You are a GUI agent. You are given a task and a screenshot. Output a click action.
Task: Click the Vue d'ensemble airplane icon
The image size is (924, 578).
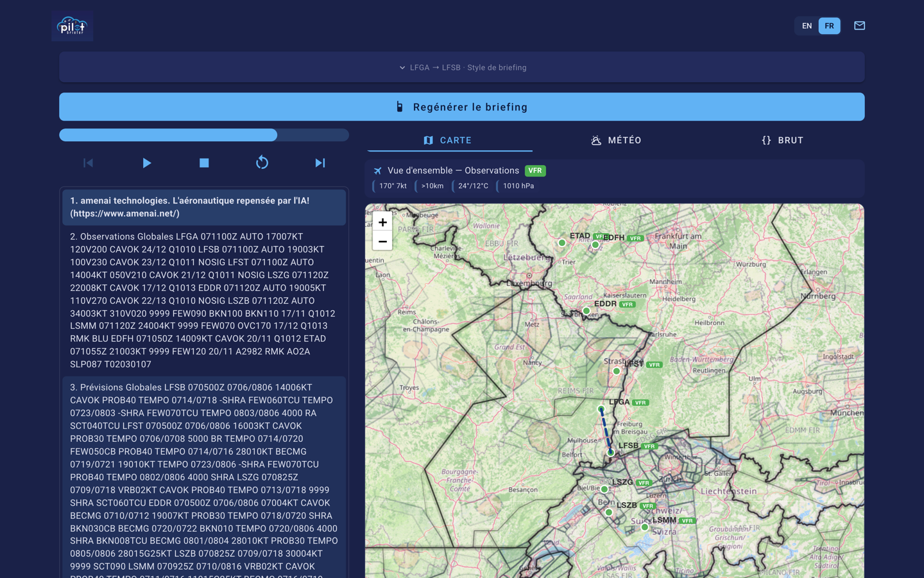[378, 171]
